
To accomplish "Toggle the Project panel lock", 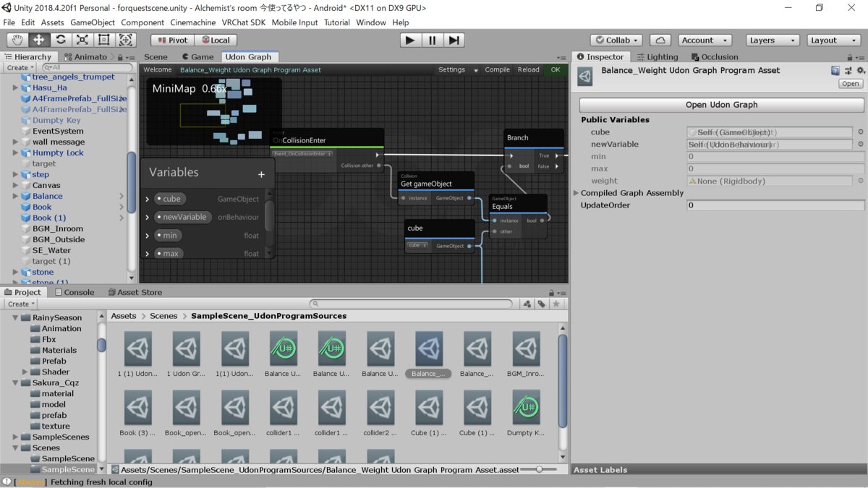I will pyautogui.click(x=551, y=293).
